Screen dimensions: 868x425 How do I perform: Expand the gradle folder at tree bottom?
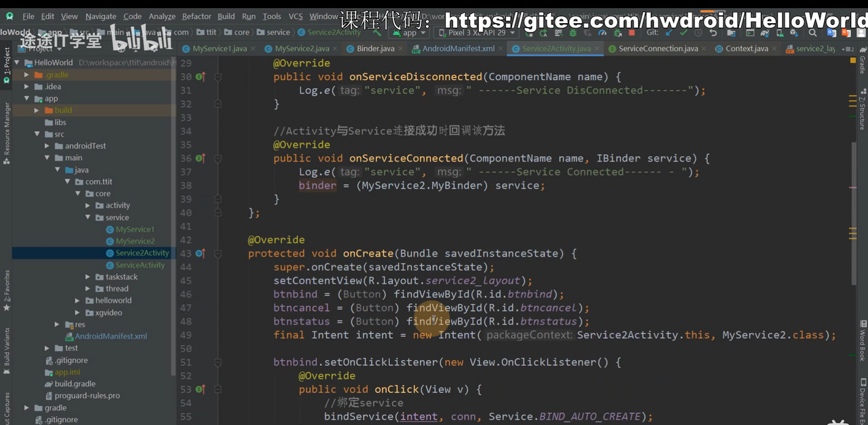tap(28, 408)
